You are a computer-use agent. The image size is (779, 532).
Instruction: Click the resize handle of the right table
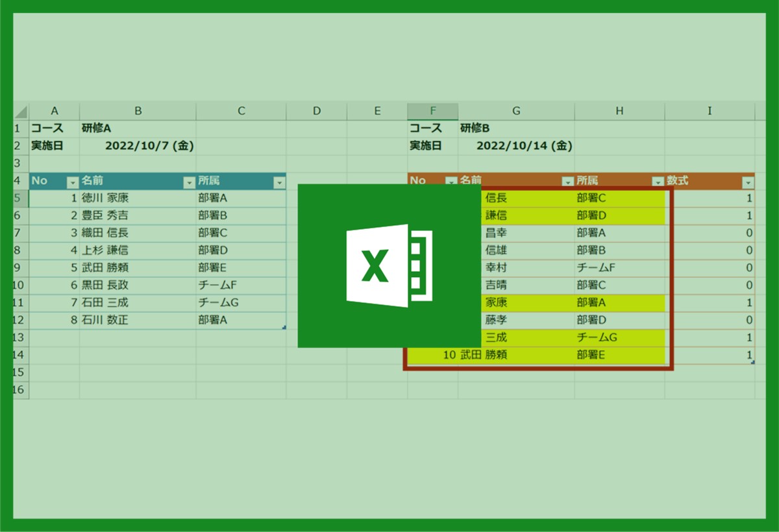tap(752, 362)
